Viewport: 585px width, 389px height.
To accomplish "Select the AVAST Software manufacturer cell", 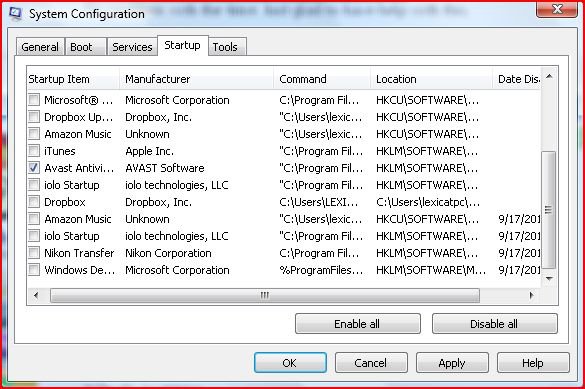I will (165, 168).
